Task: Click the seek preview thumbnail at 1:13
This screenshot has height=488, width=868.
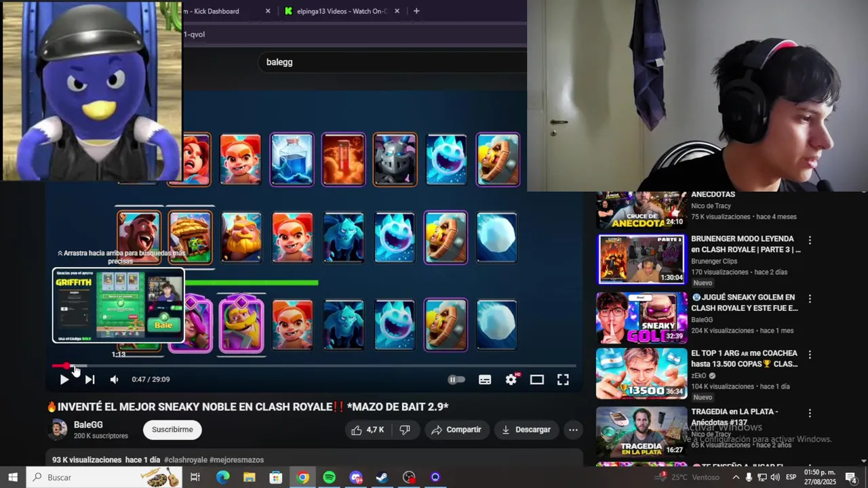Action: tap(119, 305)
